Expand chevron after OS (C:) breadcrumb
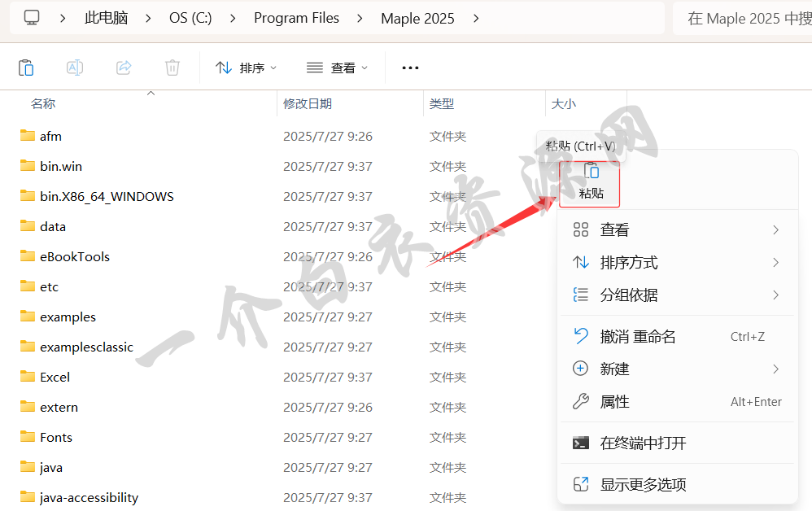Screen dimensions: 812x511 233,18
